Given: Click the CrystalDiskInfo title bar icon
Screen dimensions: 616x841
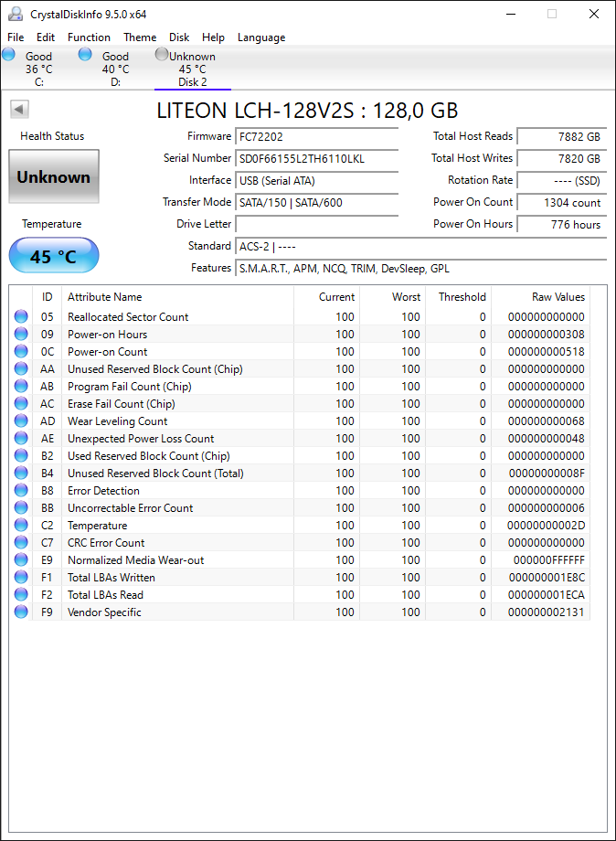Looking at the screenshot, I should pos(16,14).
